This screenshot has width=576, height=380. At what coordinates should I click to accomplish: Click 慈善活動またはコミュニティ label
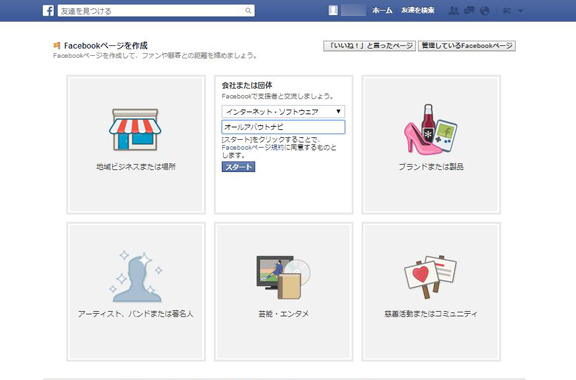click(431, 314)
